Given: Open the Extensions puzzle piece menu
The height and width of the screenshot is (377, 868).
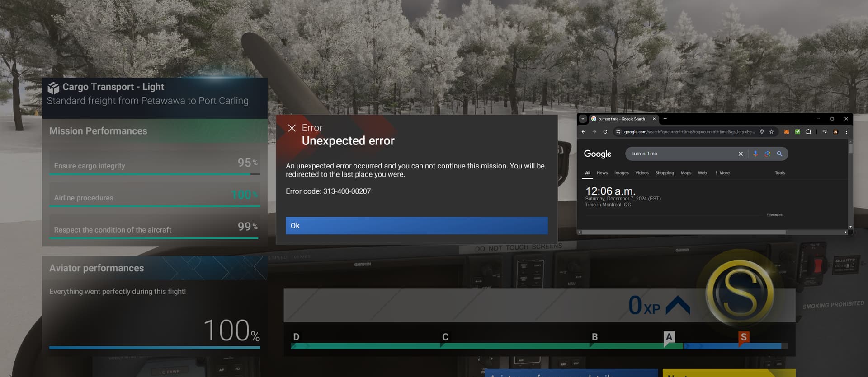Looking at the screenshot, I should [808, 132].
